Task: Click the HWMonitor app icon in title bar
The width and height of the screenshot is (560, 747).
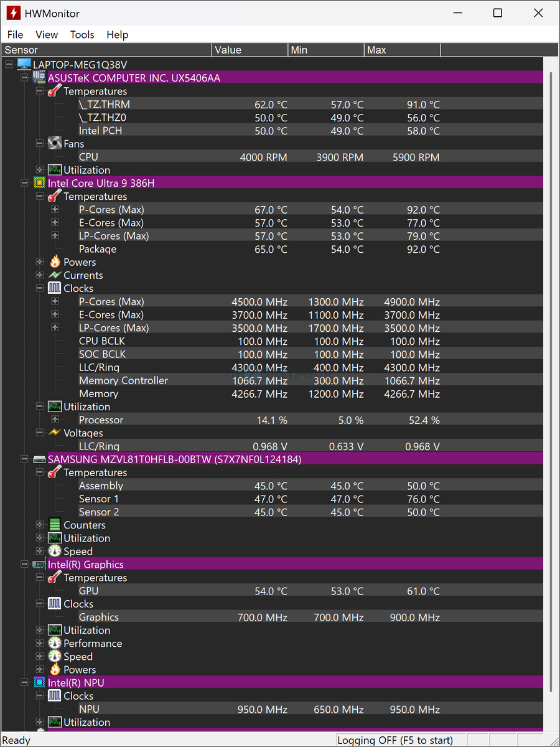Action: [x=12, y=13]
